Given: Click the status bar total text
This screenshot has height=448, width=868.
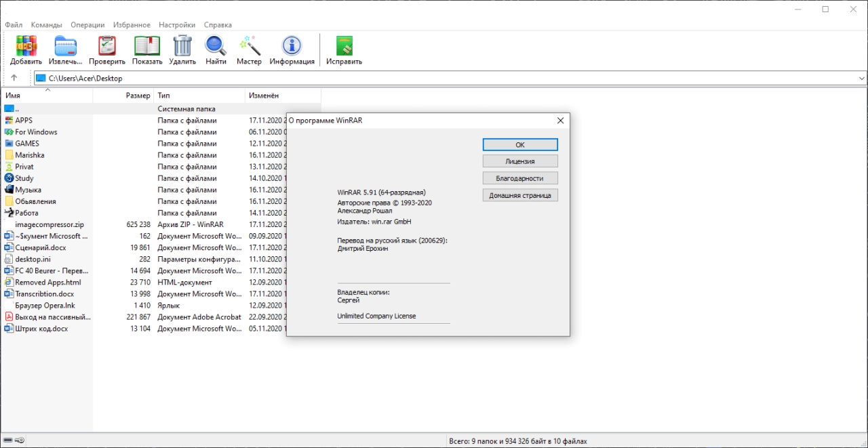Looking at the screenshot, I should pyautogui.click(x=518, y=441).
